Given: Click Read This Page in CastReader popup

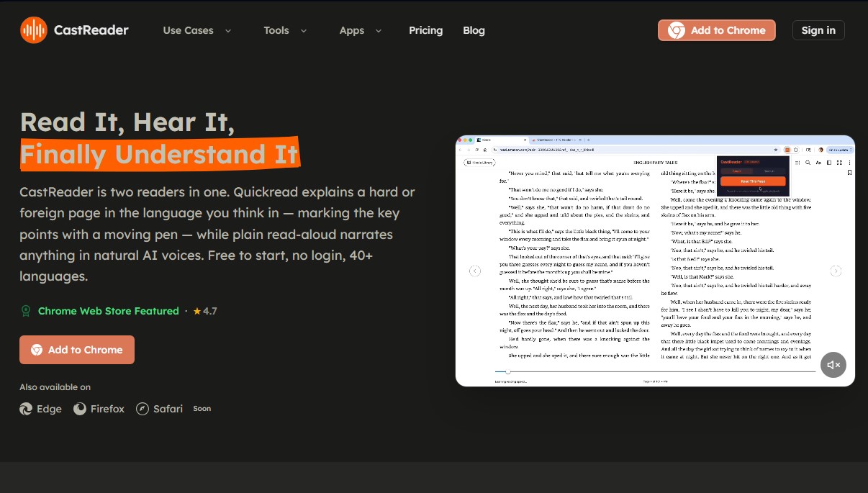Looking at the screenshot, I should [753, 181].
